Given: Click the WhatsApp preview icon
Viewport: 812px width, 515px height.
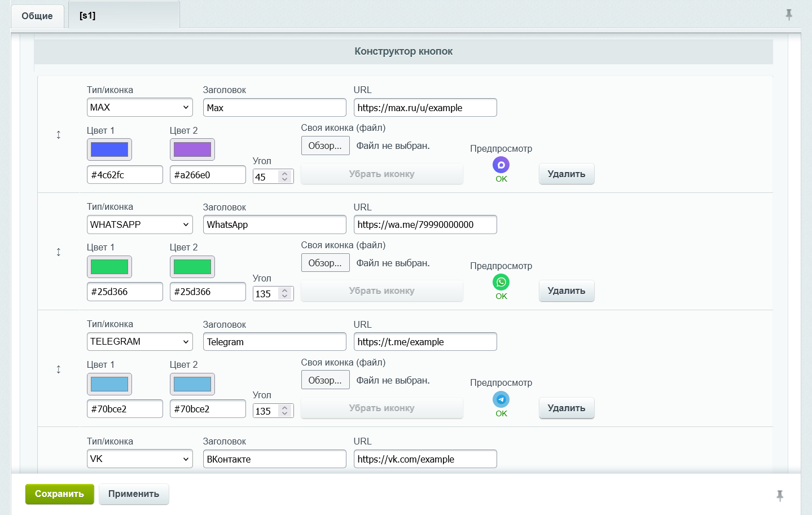Looking at the screenshot, I should (x=501, y=282).
